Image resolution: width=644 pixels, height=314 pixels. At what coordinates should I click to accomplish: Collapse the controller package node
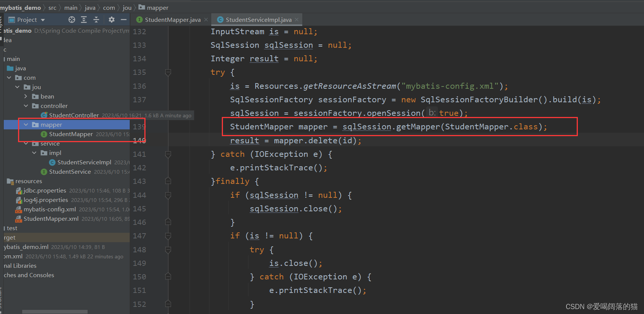26,106
